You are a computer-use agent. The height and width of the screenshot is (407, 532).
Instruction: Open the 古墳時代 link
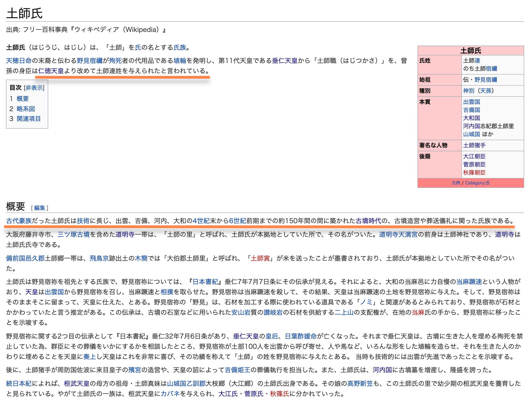point(368,221)
